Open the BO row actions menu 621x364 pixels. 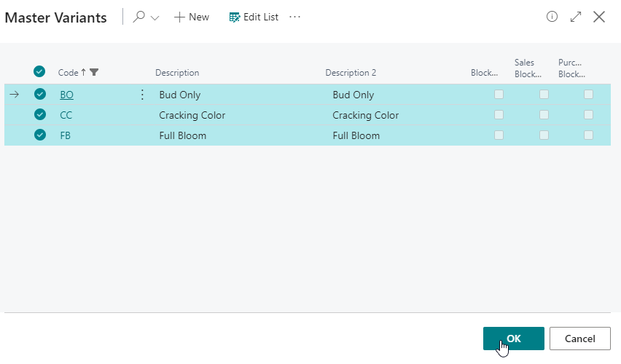(142, 95)
